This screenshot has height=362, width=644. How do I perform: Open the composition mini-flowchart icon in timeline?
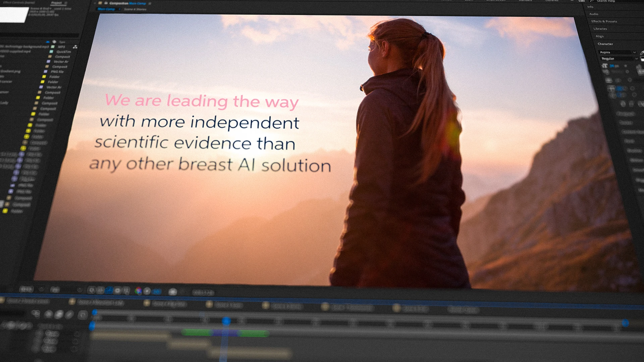click(36, 314)
